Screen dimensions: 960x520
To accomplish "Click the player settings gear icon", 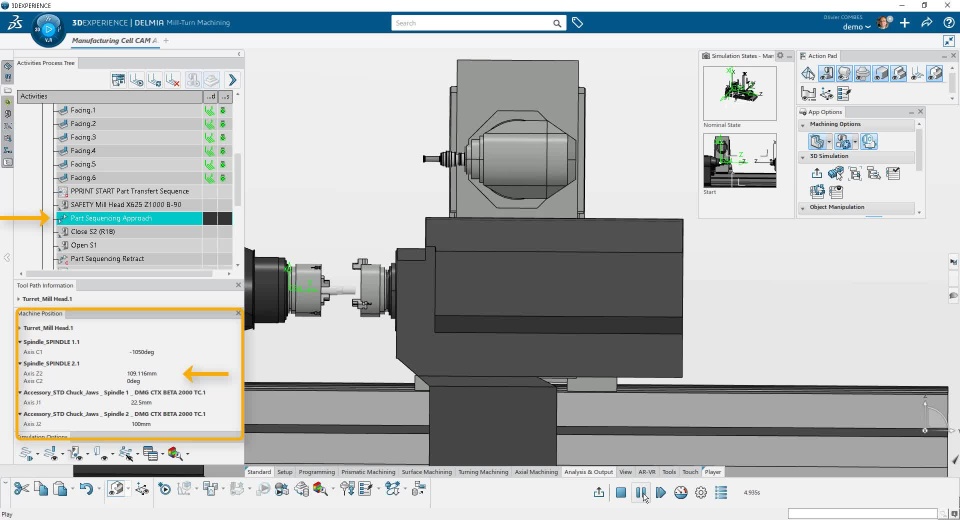I will 701,492.
